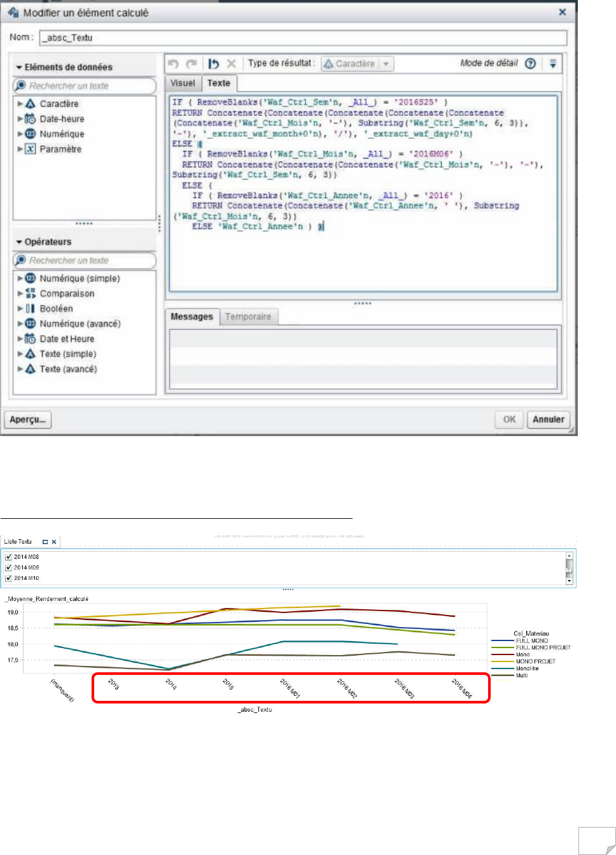Open the options menu icon at the toolbar's right end
This screenshot has height=855, width=616.
(x=553, y=64)
